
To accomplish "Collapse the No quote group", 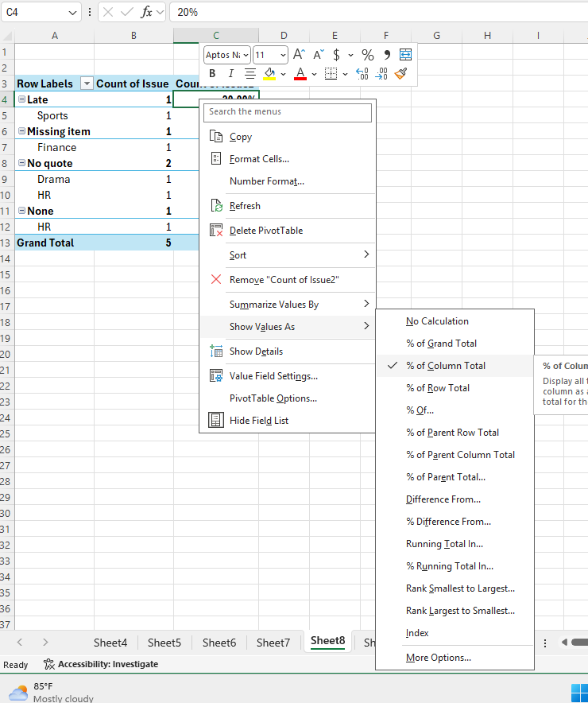I will click(x=21, y=163).
